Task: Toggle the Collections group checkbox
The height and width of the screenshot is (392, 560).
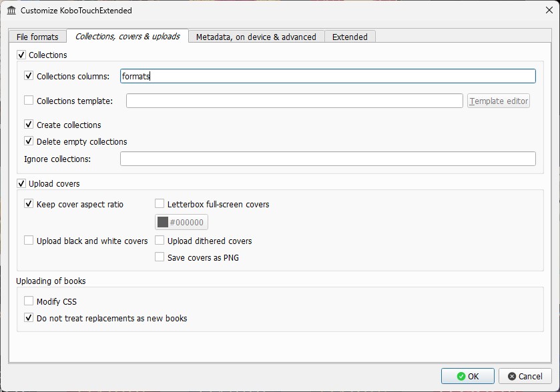Action: click(x=21, y=55)
